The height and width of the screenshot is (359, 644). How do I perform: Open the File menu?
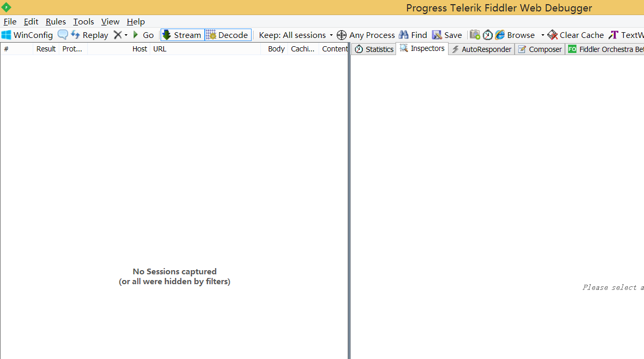click(10, 21)
